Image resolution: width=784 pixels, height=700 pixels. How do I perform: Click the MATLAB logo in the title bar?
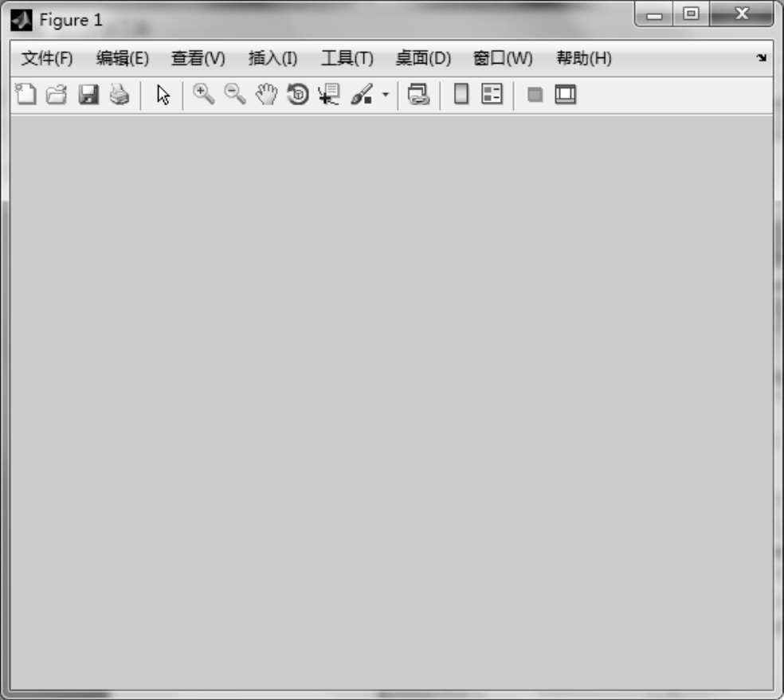point(22,20)
